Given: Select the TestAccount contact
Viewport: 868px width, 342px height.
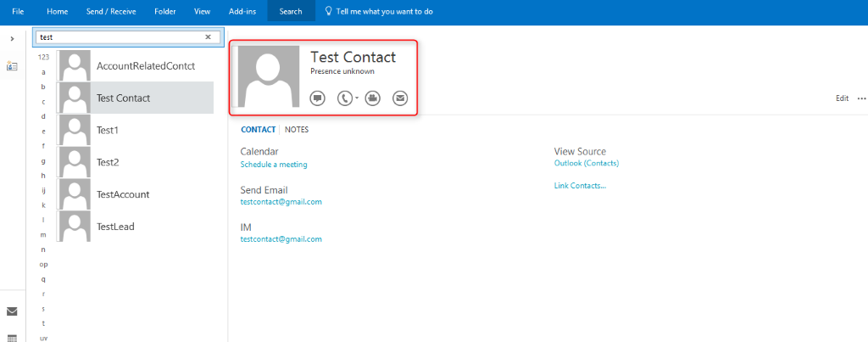Looking at the screenshot, I should pos(135,194).
